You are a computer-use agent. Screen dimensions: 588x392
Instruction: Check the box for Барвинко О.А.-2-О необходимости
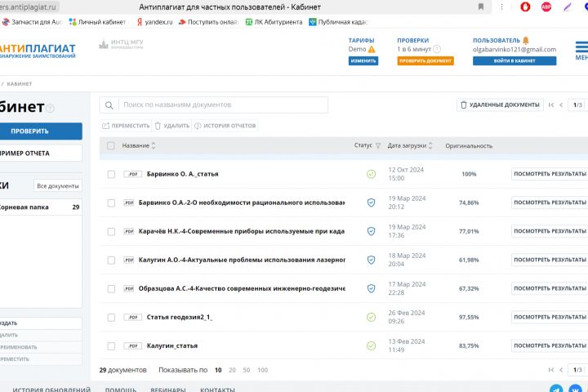111,203
